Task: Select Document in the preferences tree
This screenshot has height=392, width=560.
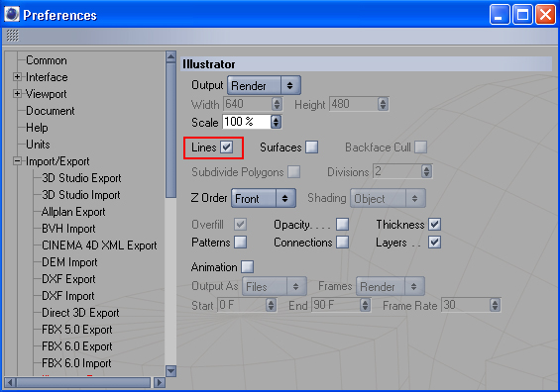Action: click(51, 111)
